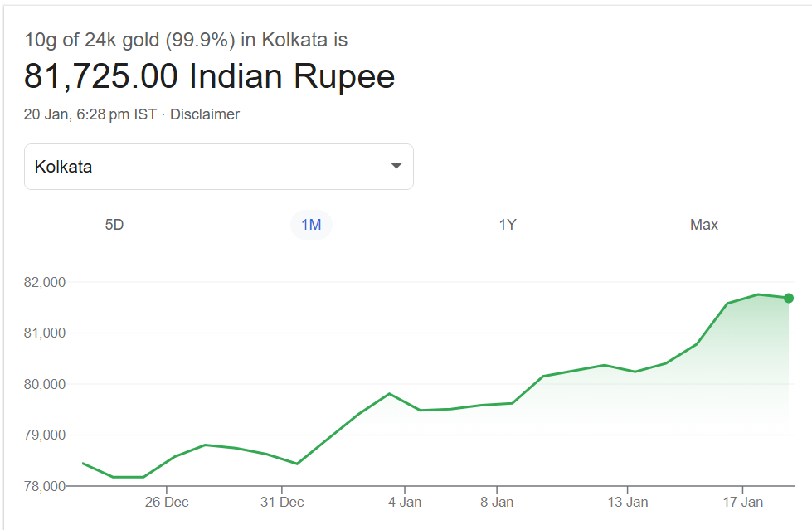Image resolution: width=812 pixels, height=530 pixels.
Task: Click the 81,725.00 Indian Rupee headline
Action: pyautogui.click(x=209, y=76)
